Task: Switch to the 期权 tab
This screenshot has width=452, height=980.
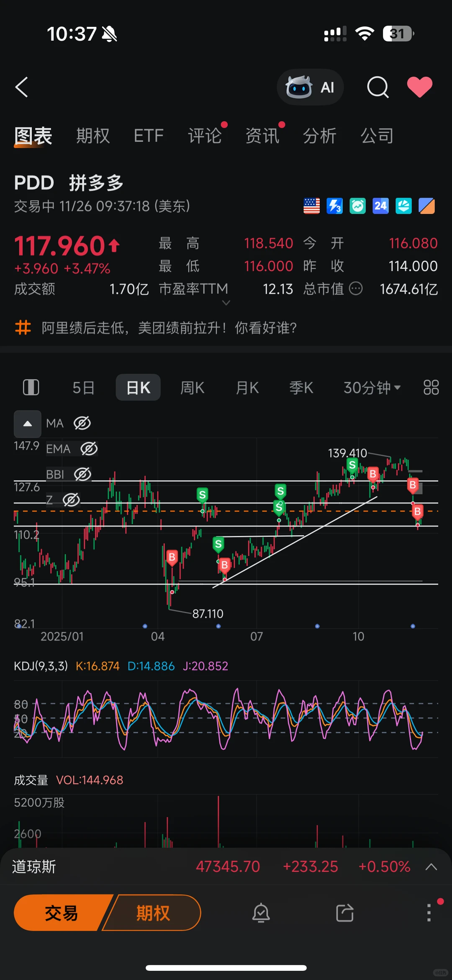Action: click(x=93, y=136)
